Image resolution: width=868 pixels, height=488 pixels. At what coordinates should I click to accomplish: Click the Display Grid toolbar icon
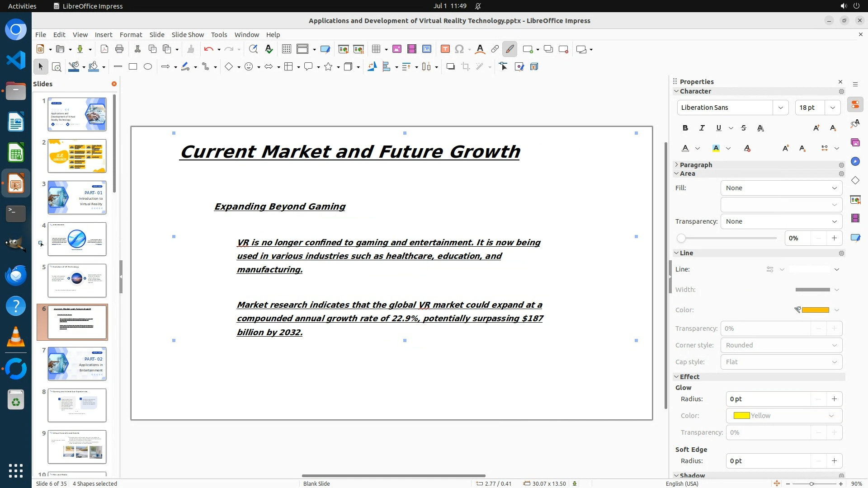click(x=286, y=49)
